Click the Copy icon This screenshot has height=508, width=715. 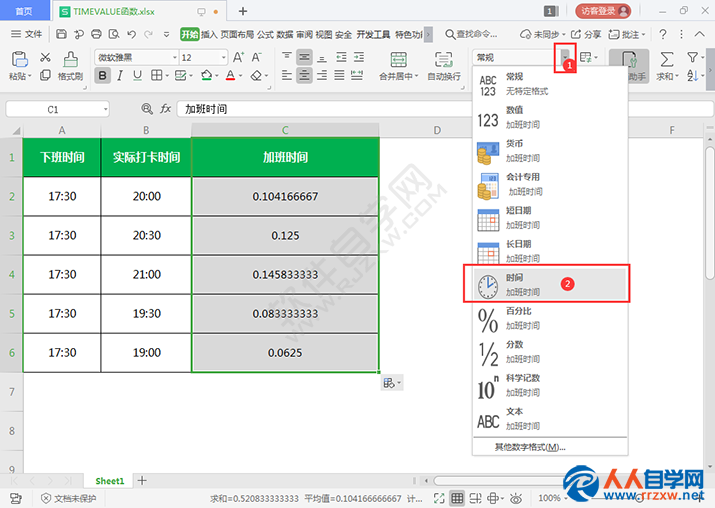coord(45,75)
